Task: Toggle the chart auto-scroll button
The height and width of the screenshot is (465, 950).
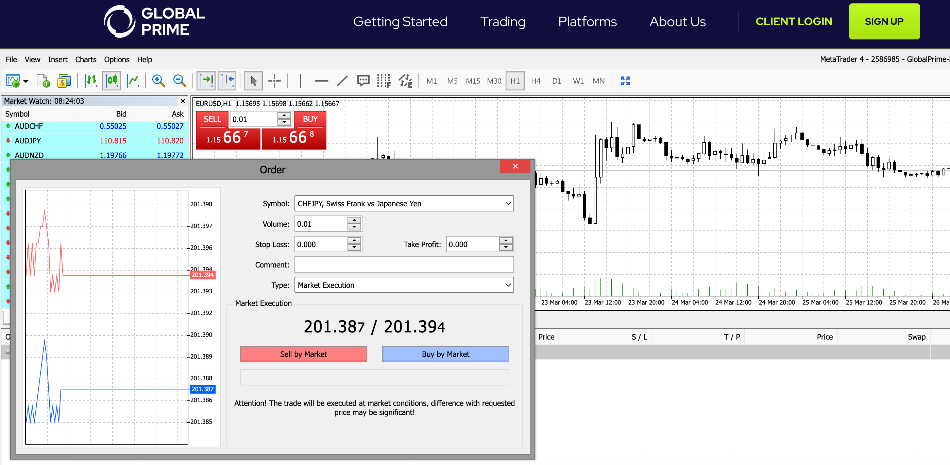Action: coord(206,81)
